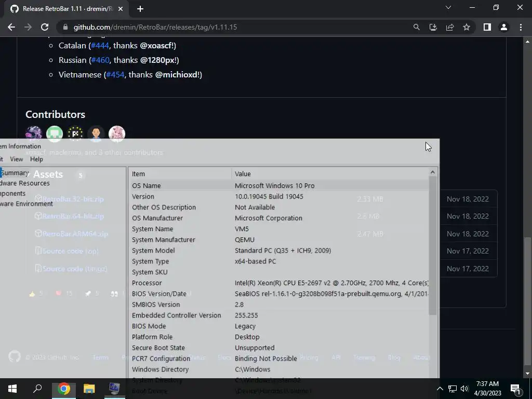Open a new Chrome tab
The width and height of the screenshot is (532, 399).
(x=140, y=9)
